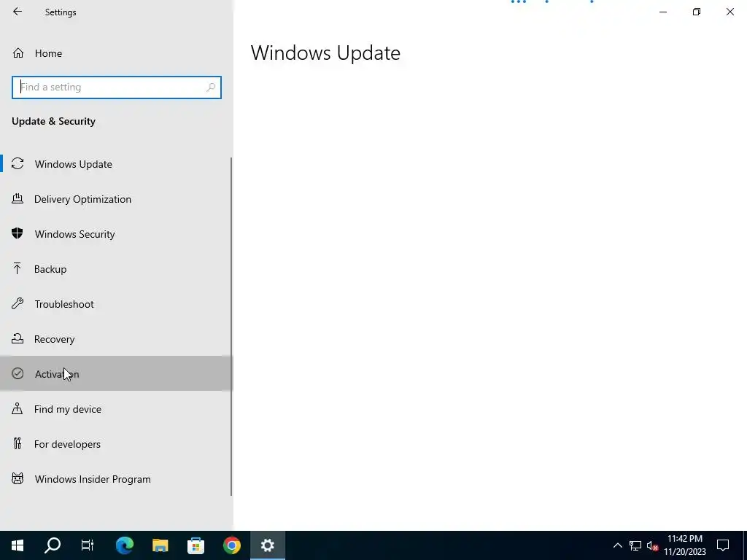Go to the Home settings page
747x560 pixels.
tap(116, 52)
